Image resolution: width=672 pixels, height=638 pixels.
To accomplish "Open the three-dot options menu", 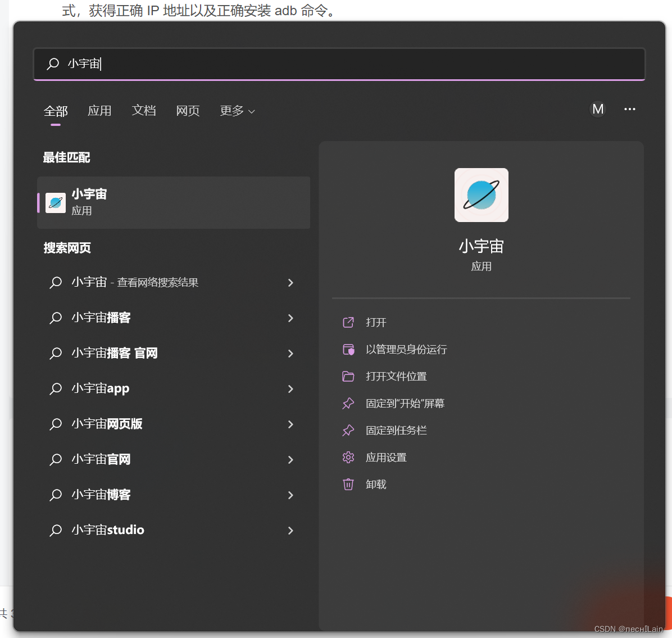I will [x=629, y=110].
